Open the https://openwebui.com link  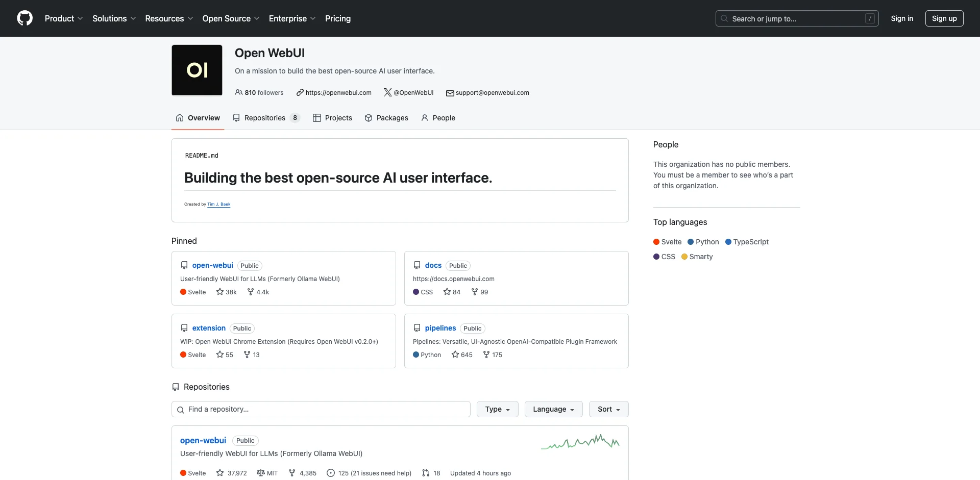point(338,93)
